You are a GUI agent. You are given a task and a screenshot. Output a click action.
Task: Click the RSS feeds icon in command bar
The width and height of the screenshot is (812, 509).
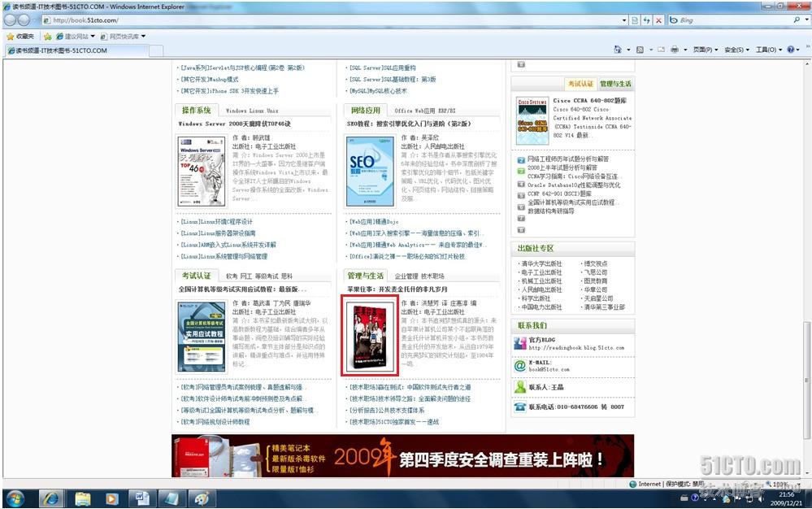640,50
